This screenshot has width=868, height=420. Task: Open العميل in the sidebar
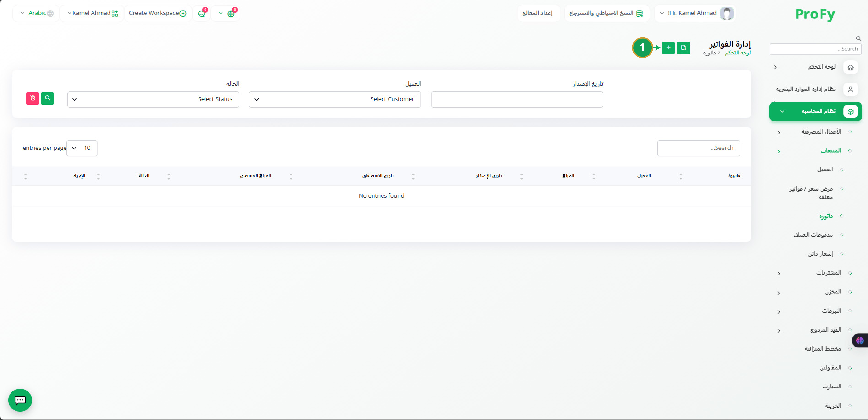click(x=825, y=170)
